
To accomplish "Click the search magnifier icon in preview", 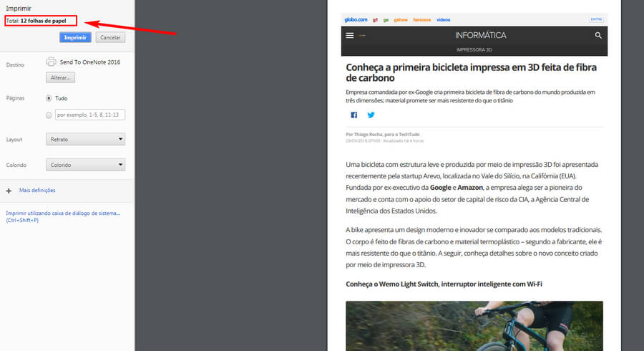I will pos(598,35).
